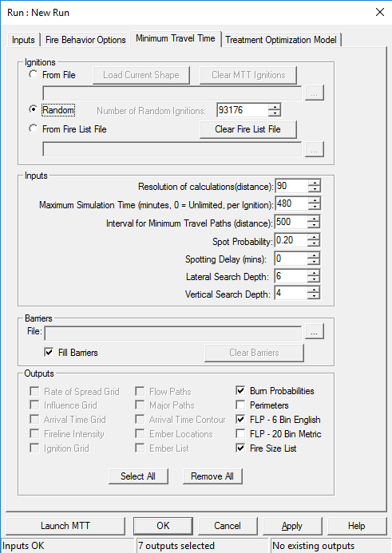This screenshot has height=553, width=392.
Task: Toggle FLP - 20 Bin Metric output
Action: (240, 433)
